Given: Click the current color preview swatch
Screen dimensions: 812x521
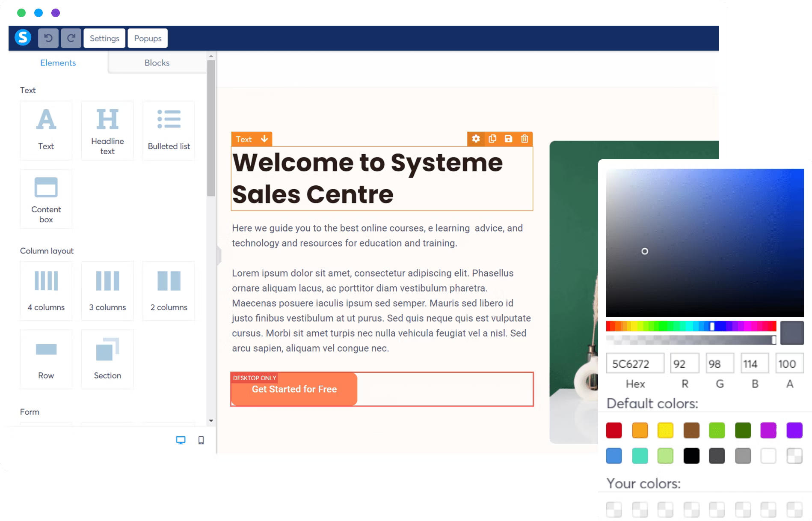Looking at the screenshot, I should [x=792, y=333].
